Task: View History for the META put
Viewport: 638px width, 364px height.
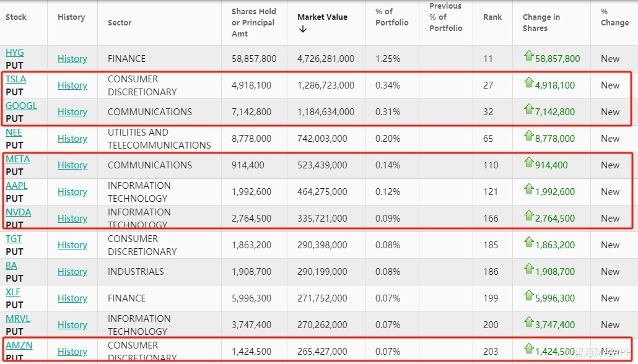Action: 72,165
